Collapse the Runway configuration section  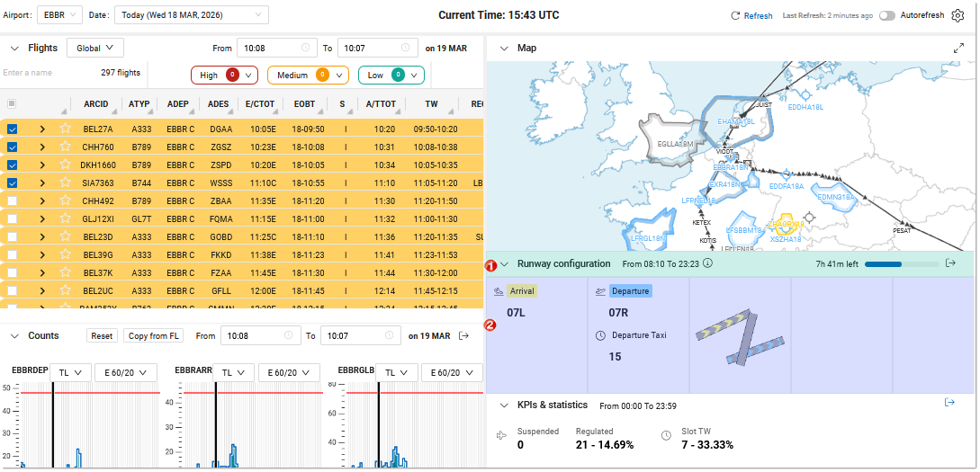pyautogui.click(x=504, y=263)
